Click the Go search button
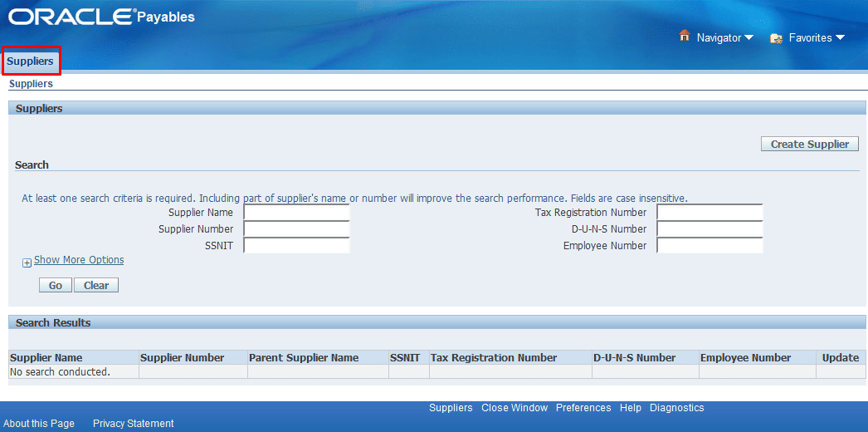 pyautogui.click(x=55, y=285)
